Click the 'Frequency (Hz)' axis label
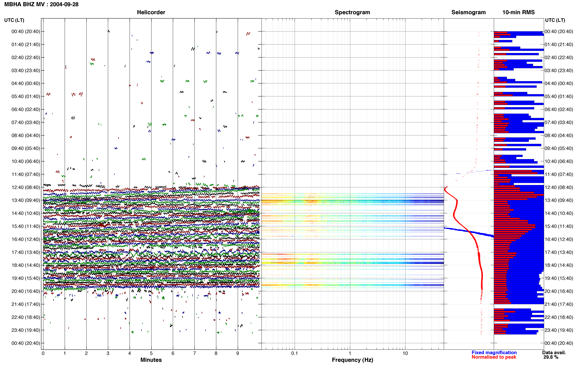The height and width of the screenshot is (368, 588). [352, 360]
